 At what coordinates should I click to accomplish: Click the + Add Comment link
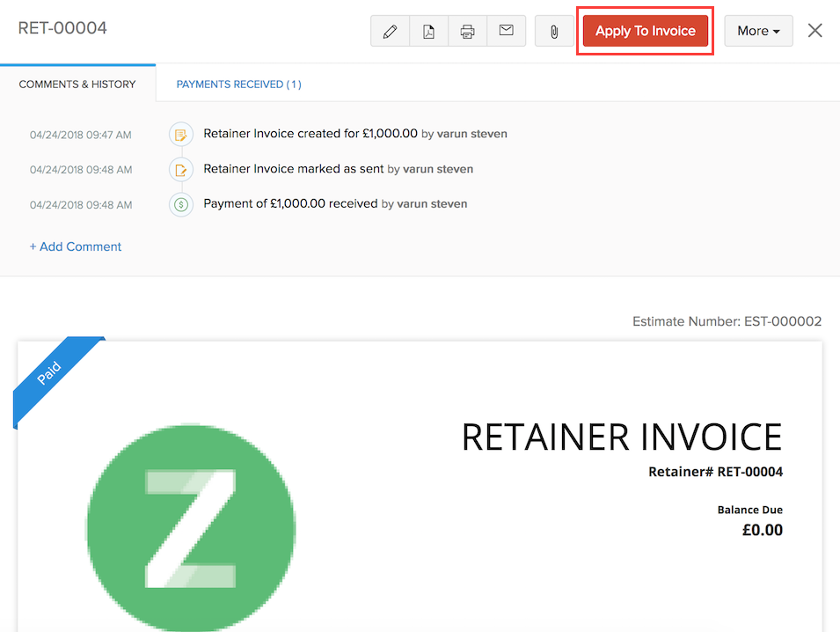(x=76, y=246)
